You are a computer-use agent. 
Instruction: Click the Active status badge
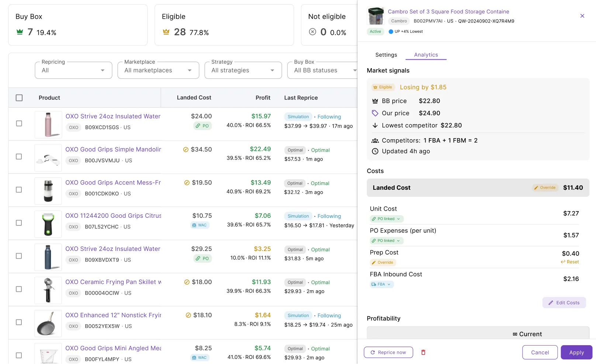[x=375, y=32]
